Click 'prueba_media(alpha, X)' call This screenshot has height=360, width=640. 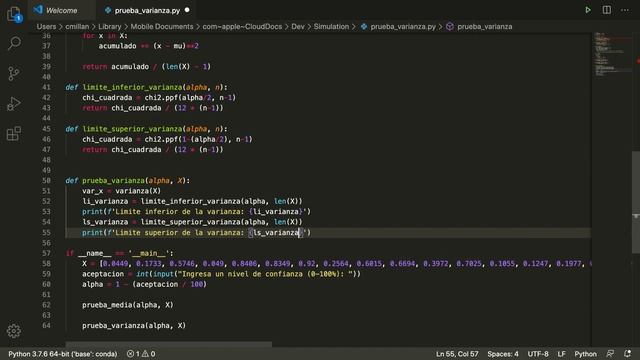coord(127,305)
